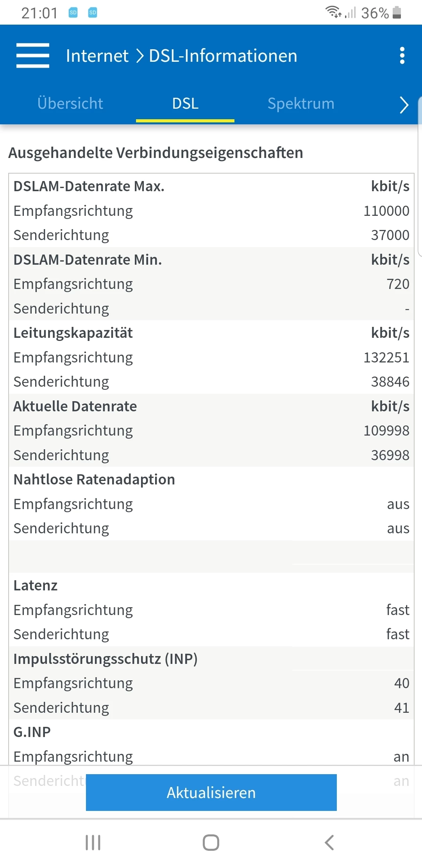This screenshot has height=868, width=422.
Task: Tap the Aktuelle Datenrate value 109998
Action: click(x=386, y=431)
